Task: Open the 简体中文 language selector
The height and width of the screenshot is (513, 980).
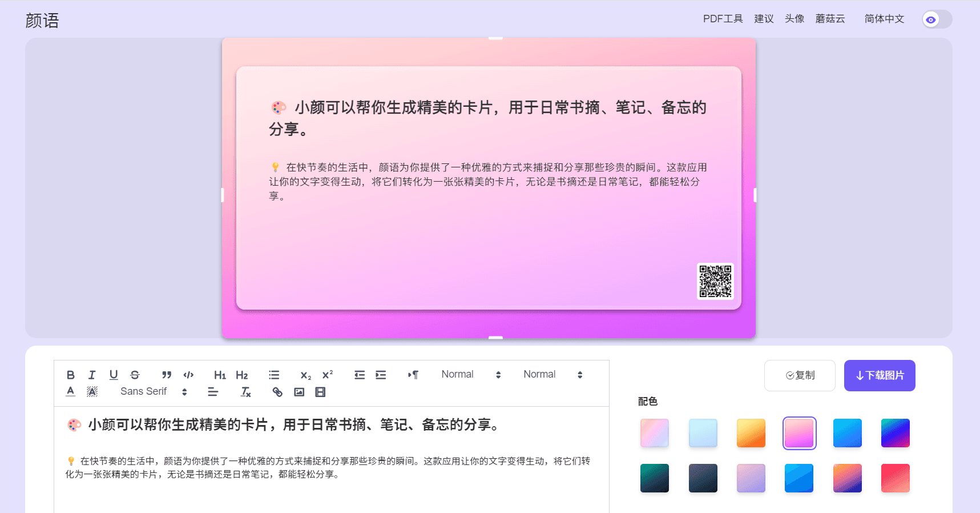Action: click(x=884, y=19)
